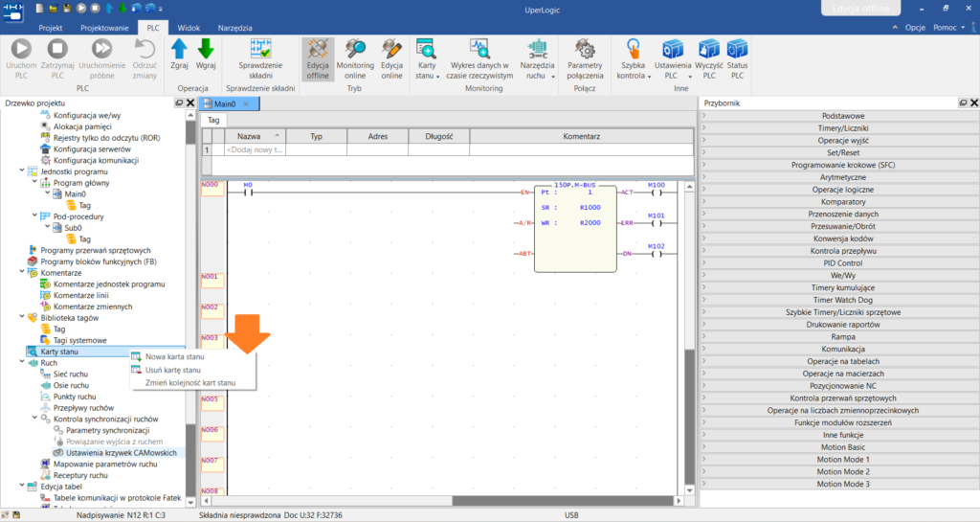This screenshot has height=522, width=980.
Task: Select Konfiguracja we/wy in project tree
Action: 87,115
